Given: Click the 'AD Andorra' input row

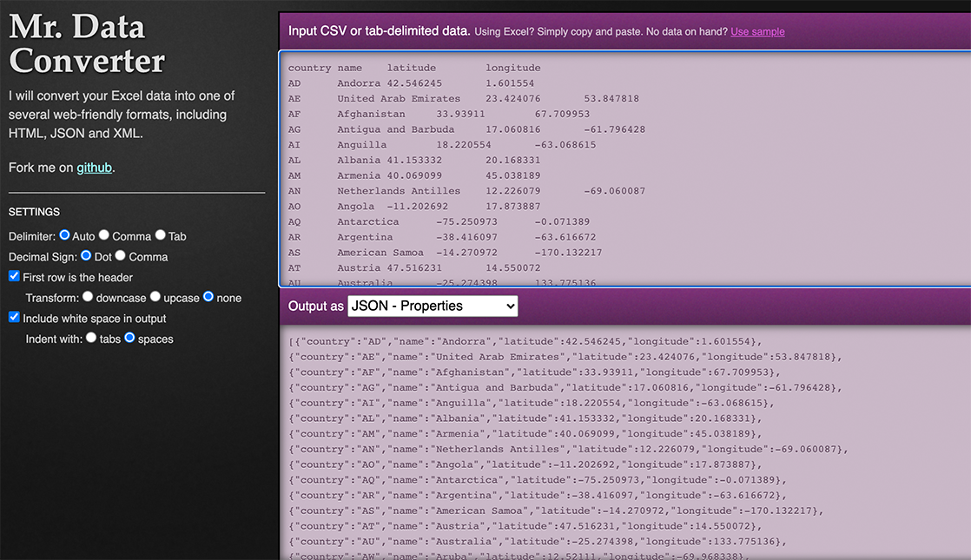Looking at the screenshot, I should 411,83.
